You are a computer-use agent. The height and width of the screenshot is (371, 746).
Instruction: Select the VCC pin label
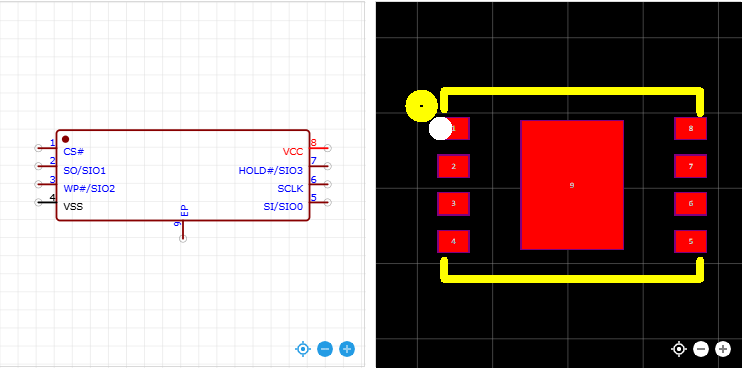point(293,152)
